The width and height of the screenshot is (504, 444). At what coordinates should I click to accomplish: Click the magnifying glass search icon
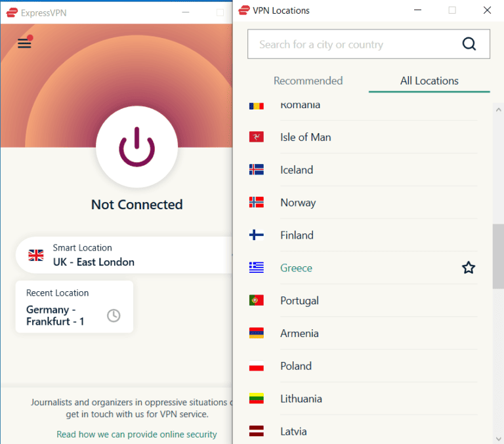[x=469, y=44]
